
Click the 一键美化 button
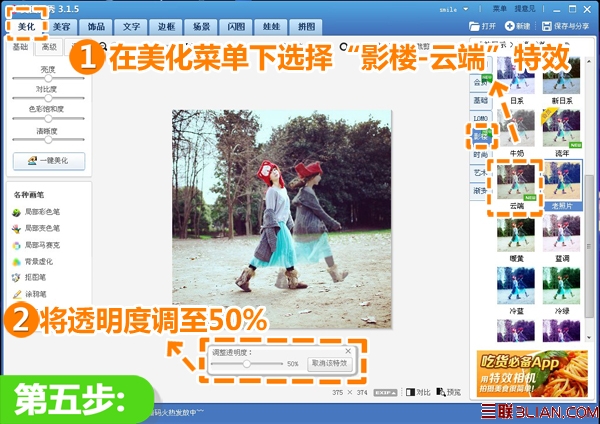[x=49, y=161]
